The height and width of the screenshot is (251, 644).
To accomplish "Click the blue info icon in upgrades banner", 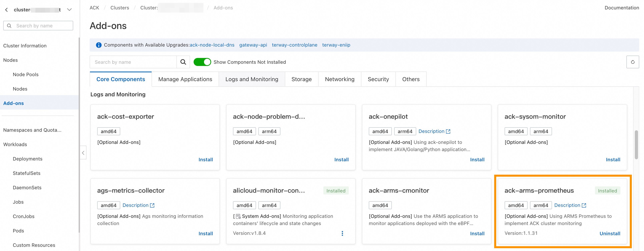I will (99, 45).
